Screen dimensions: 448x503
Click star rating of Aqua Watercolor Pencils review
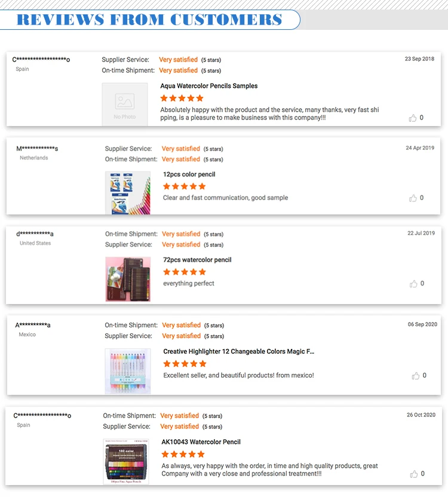(x=182, y=98)
